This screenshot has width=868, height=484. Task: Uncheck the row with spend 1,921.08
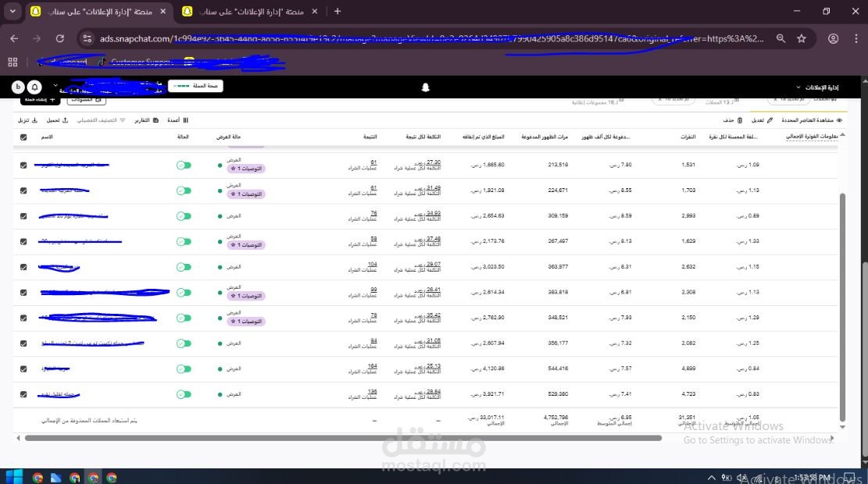pyautogui.click(x=23, y=190)
